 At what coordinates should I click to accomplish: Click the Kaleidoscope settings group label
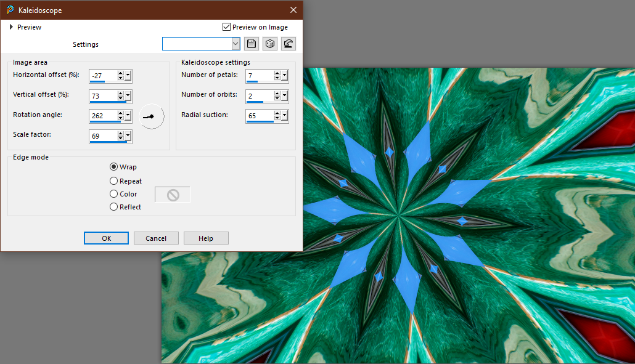point(215,62)
